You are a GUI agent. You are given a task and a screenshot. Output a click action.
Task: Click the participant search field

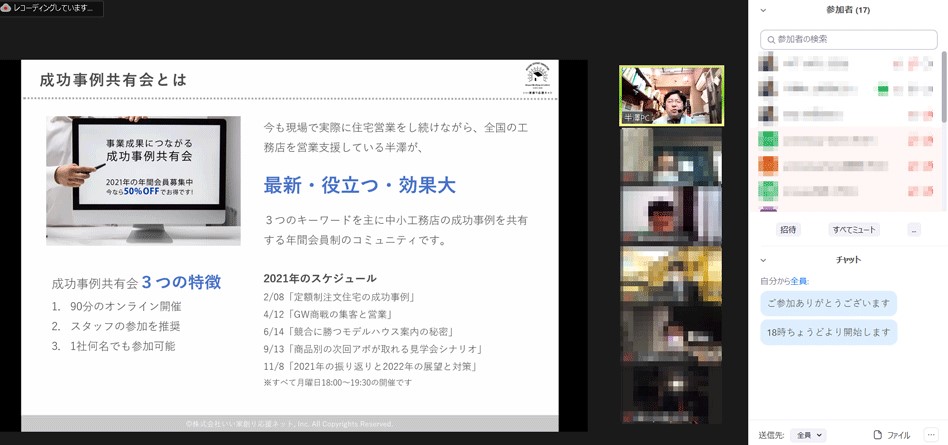coord(850,39)
